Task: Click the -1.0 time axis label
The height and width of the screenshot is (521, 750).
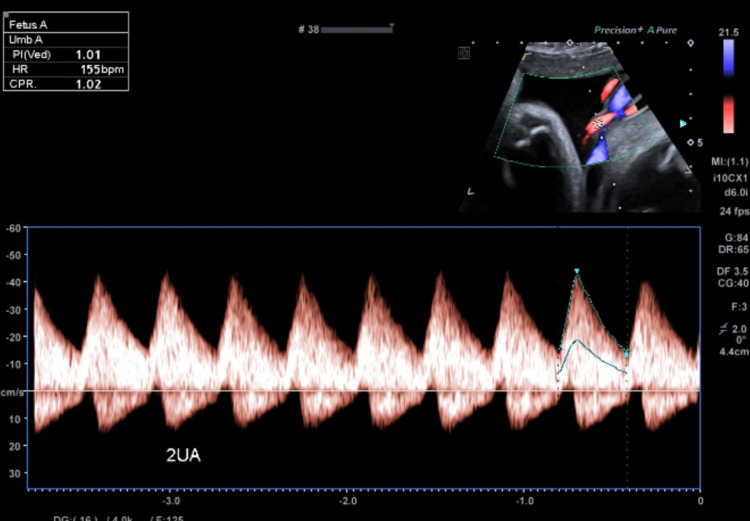Action: pyautogui.click(x=524, y=501)
